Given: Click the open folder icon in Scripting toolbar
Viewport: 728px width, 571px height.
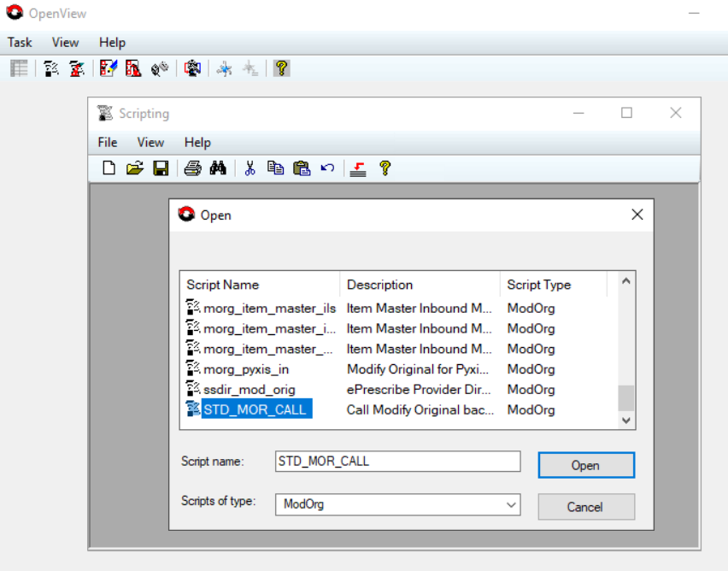Looking at the screenshot, I should pos(135,168).
